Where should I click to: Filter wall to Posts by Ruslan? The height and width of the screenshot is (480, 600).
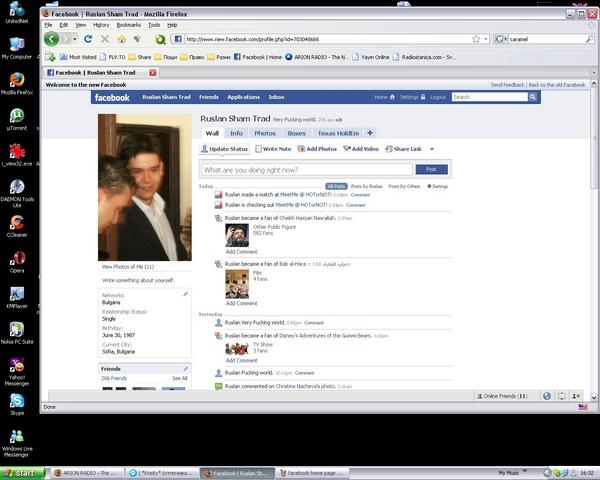[x=367, y=186]
